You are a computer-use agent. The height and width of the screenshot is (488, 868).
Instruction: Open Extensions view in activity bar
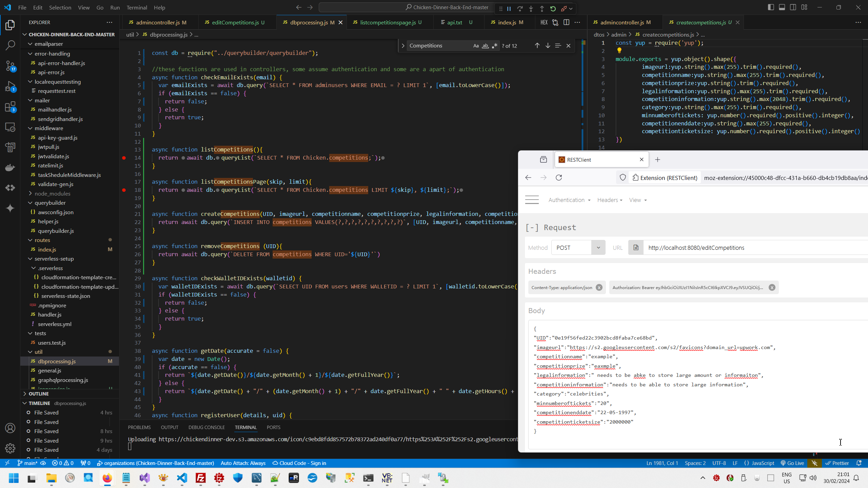click(10, 107)
